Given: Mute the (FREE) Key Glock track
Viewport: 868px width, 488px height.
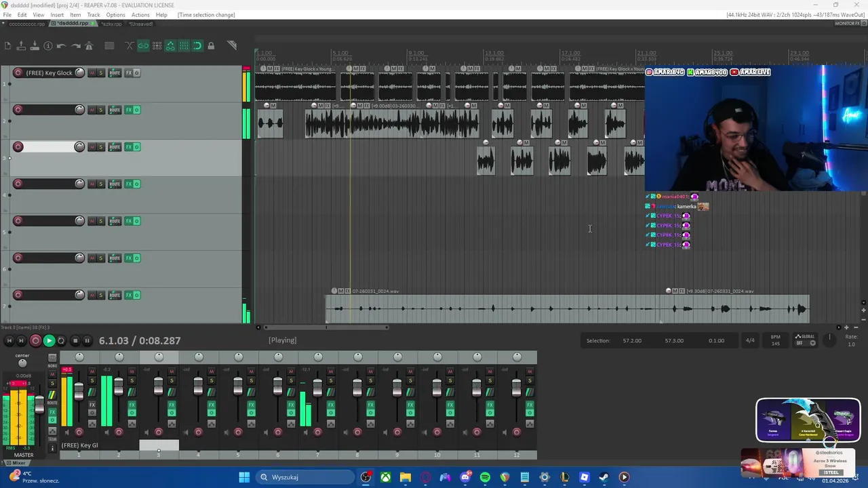Looking at the screenshot, I should pyautogui.click(x=92, y=73).
